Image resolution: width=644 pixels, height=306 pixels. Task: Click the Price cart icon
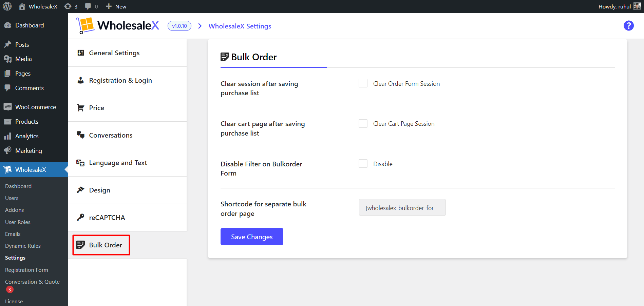(x=81, y=108)
